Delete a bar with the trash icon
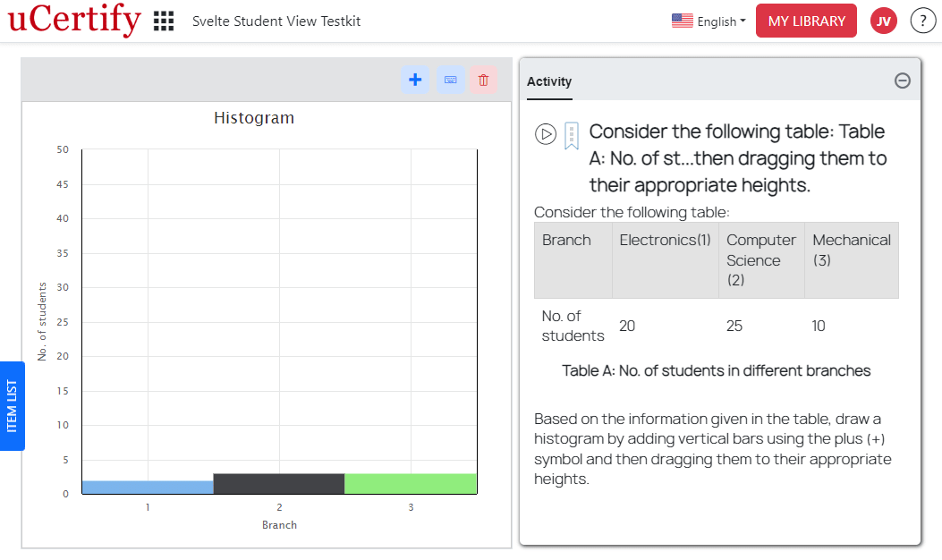This screenshot has height=560, width=942. click(x=483, y=80)
